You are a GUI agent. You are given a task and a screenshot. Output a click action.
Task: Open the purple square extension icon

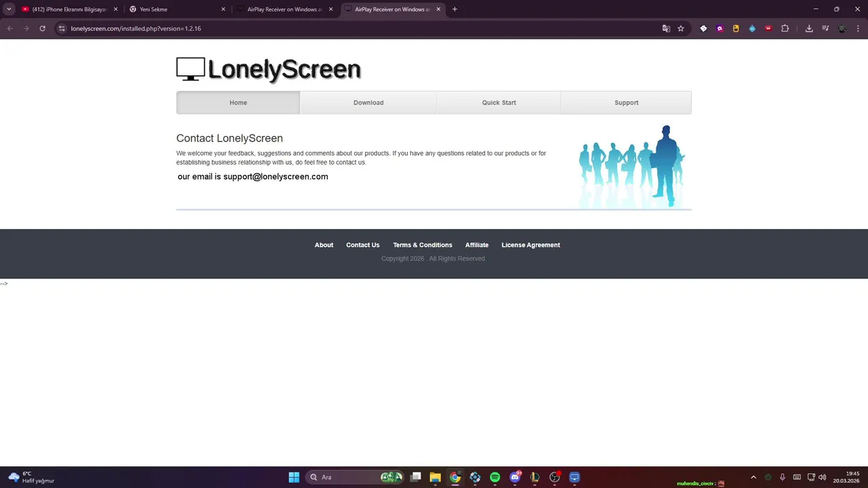pyautogui.click(x=719, y=28)
